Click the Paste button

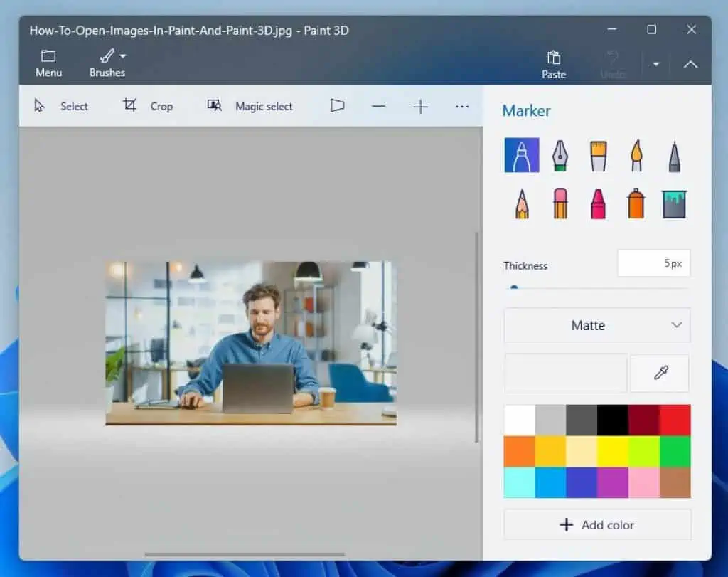click(x=553, y=63)
